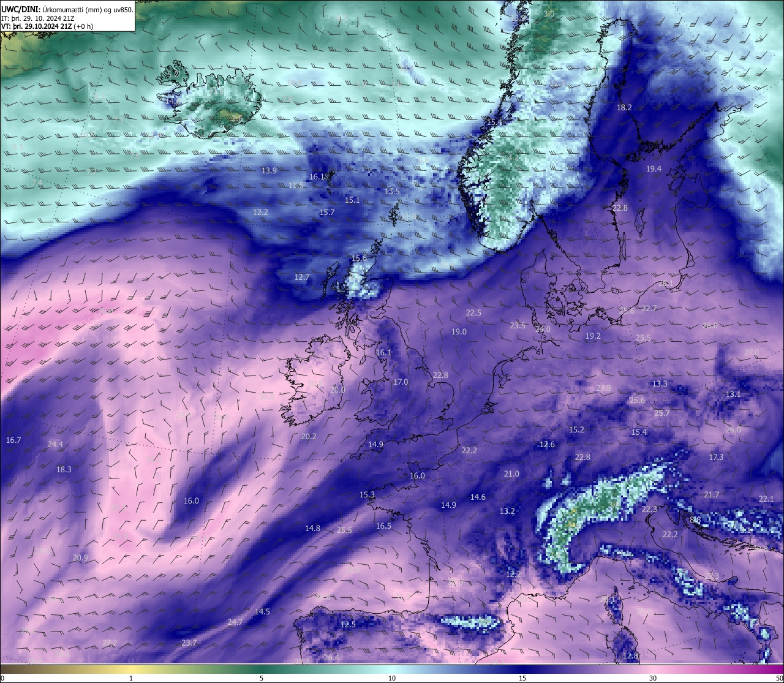
Task: Click the 15.5 value west of Norway
Action: (x=392, y=191)
